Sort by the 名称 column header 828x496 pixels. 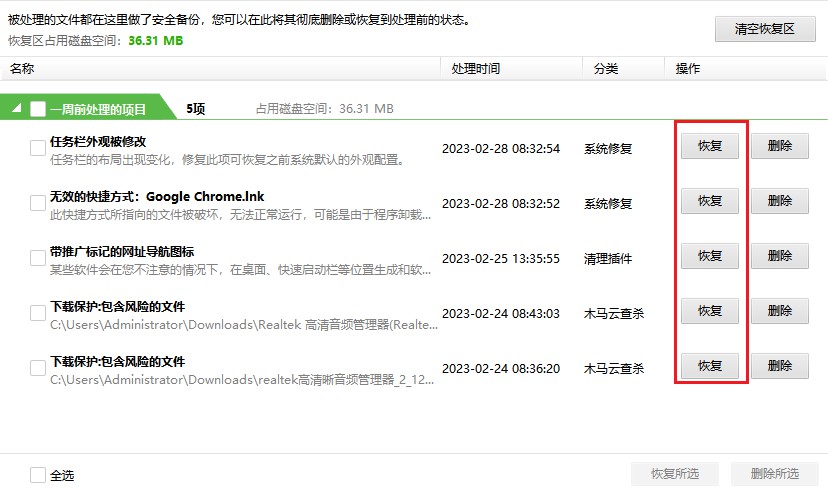pos(22,69)
